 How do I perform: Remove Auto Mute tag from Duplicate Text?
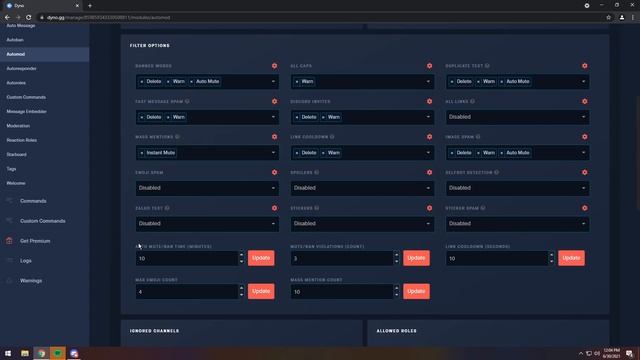(502, 82)
